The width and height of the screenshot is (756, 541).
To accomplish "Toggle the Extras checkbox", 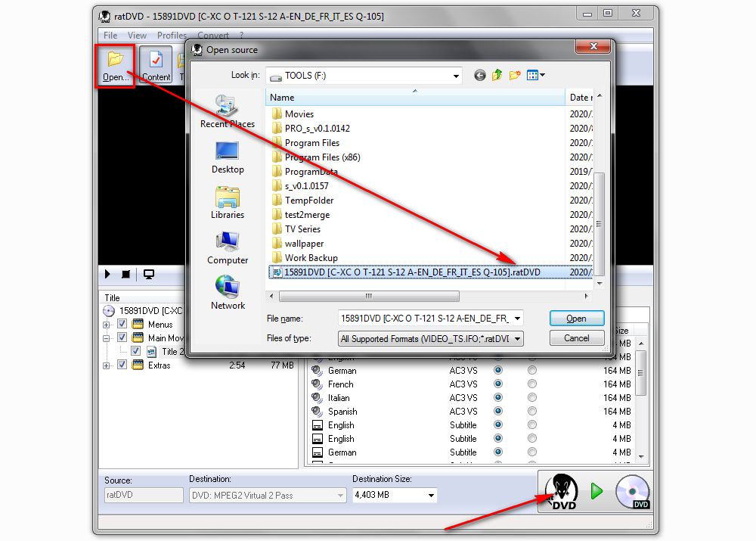I will 122,365.
